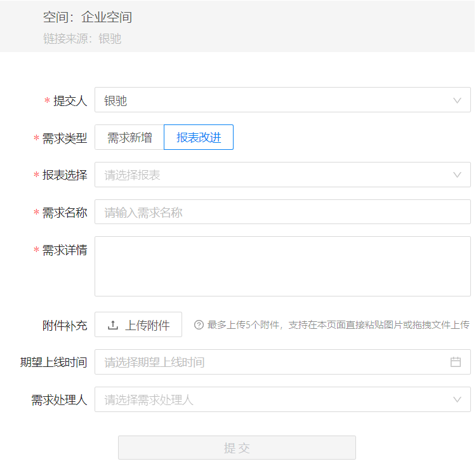Click the question mark help icon
This screenshot has width=476, height=466.
[199, 325]
